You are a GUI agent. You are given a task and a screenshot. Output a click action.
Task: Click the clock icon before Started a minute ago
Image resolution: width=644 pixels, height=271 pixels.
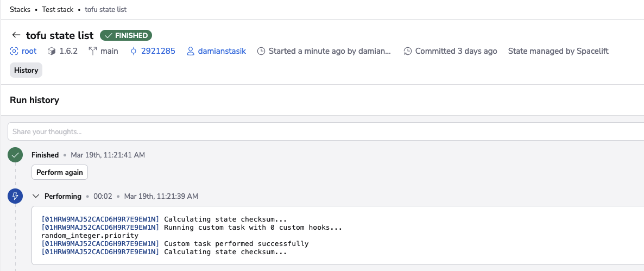coord(261,51)
